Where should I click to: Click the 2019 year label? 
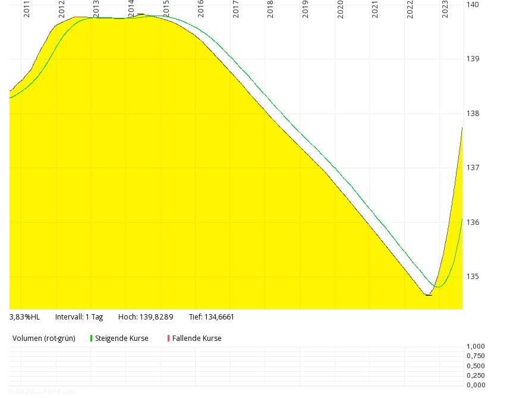coord(305,9)
